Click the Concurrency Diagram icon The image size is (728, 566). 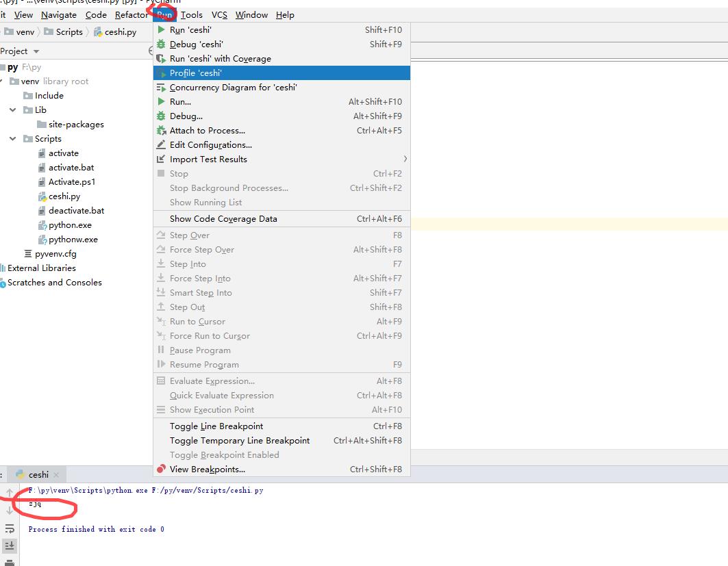161,87
